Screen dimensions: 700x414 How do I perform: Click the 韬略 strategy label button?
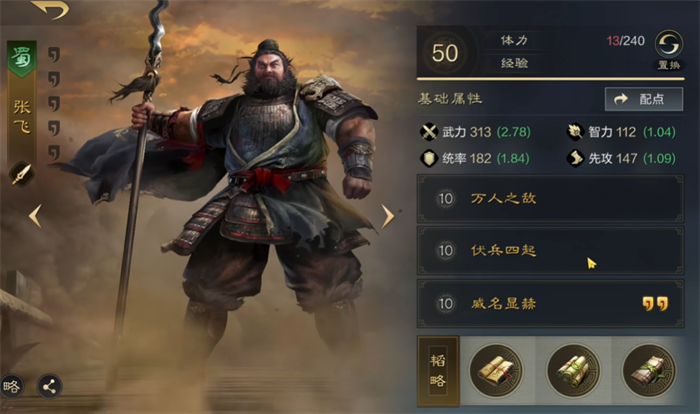coord(438,371)
